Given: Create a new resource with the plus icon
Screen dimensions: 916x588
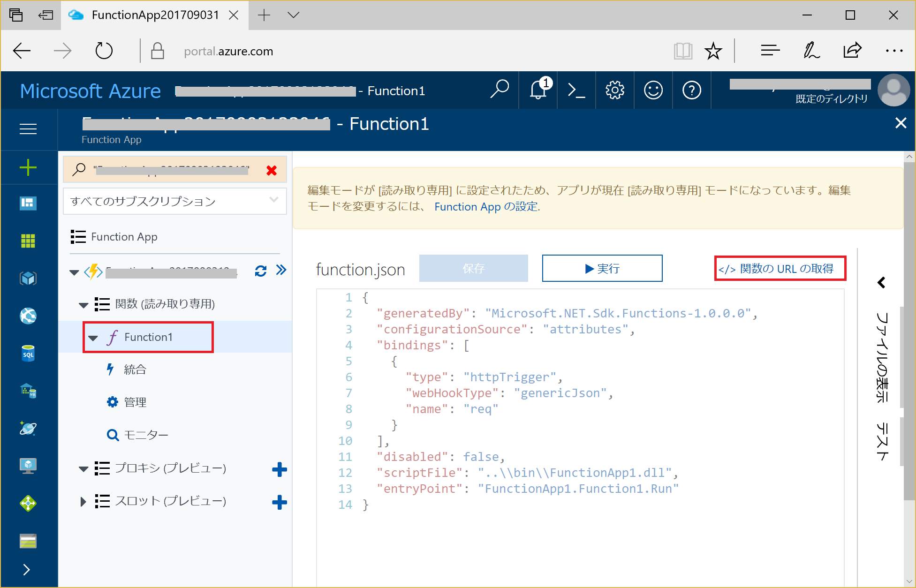Looking at the screenshot, I should 28,167.
